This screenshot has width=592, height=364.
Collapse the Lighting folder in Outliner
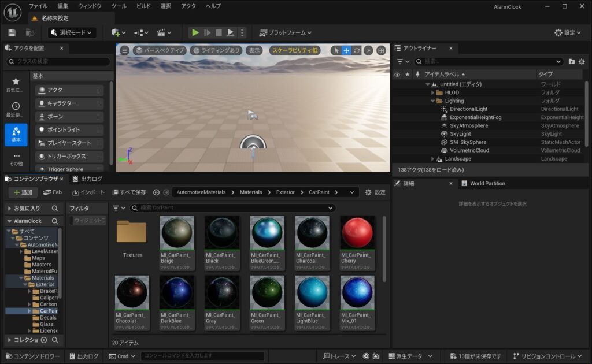433,101
